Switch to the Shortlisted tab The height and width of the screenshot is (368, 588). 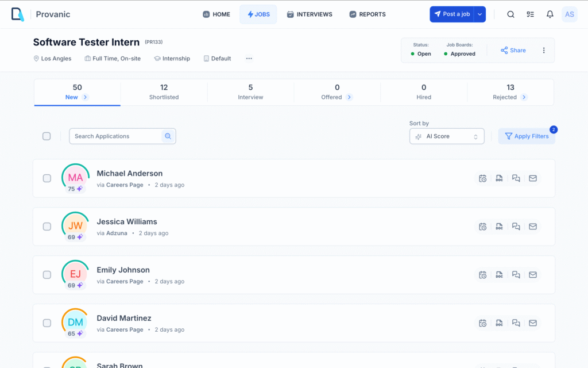tap(164, 92)
